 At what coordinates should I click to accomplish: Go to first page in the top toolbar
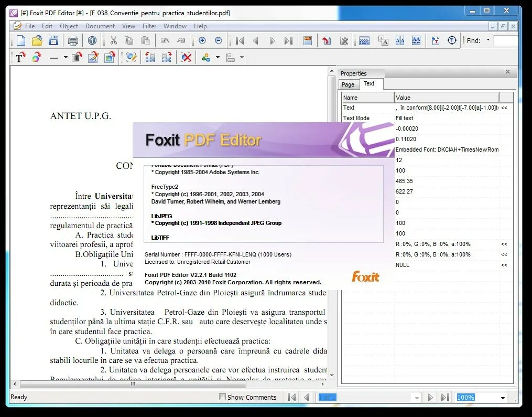point(240,41)
